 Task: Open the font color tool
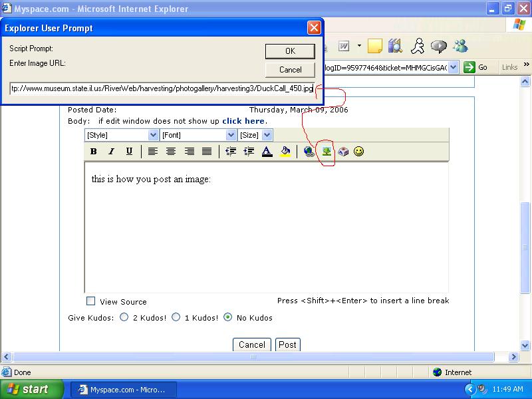[267, 152]
